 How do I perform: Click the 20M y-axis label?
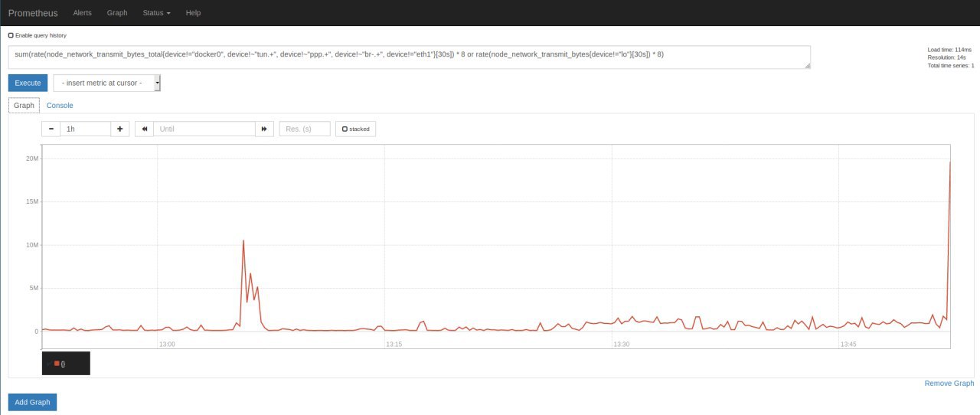coord(32,158)
